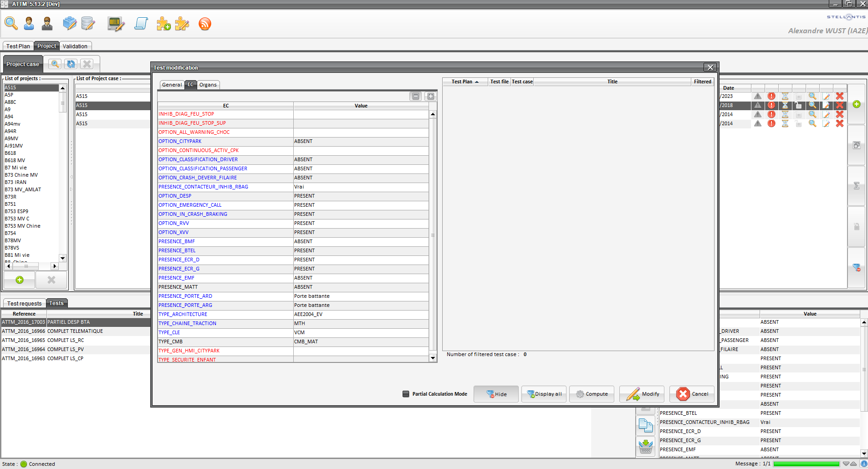
Task: Collapse all rows in the EC table
Action: [416, 96]
